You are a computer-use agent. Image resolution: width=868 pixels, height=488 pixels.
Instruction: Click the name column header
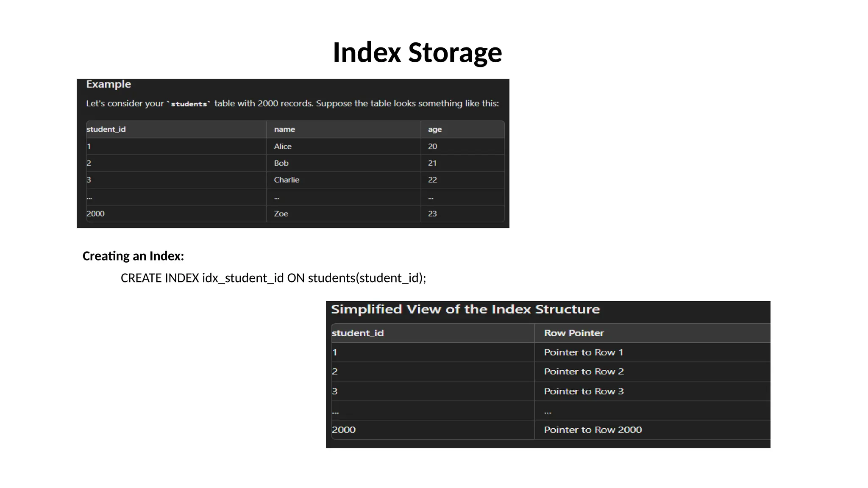(284, 129)
